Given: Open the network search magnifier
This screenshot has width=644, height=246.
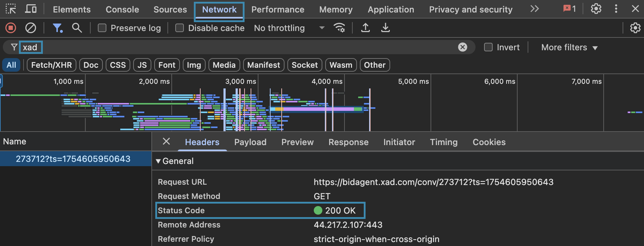Looking at the screenshot, I should point(77,28).
